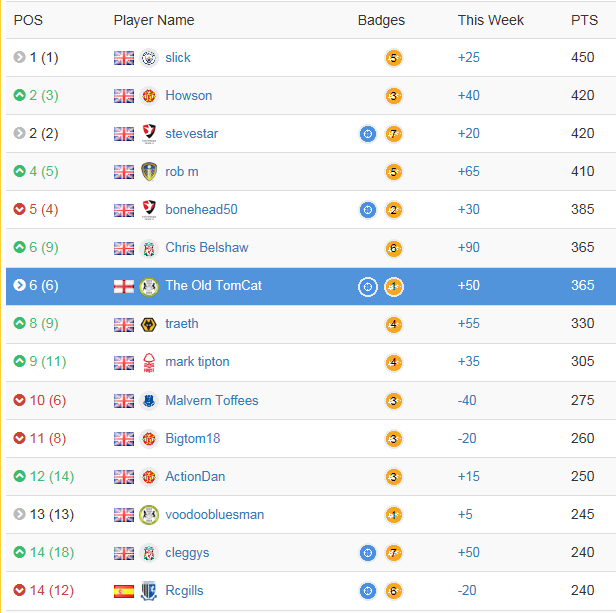The width and height of the screenshot is (616, 613).
Task: Click the club crest next to Malvern Toffees
Action: click(x=149, y=400)
